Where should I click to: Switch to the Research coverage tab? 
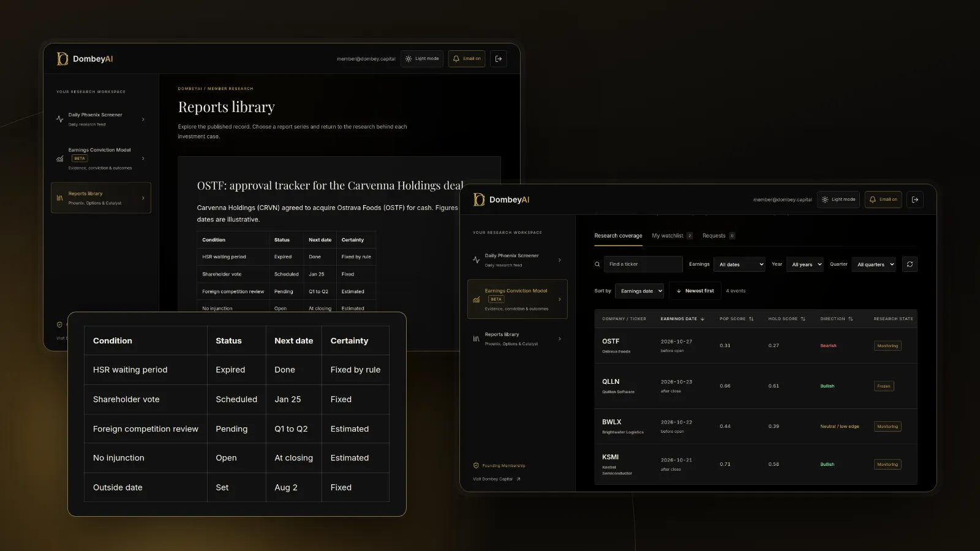pos(618,236)
